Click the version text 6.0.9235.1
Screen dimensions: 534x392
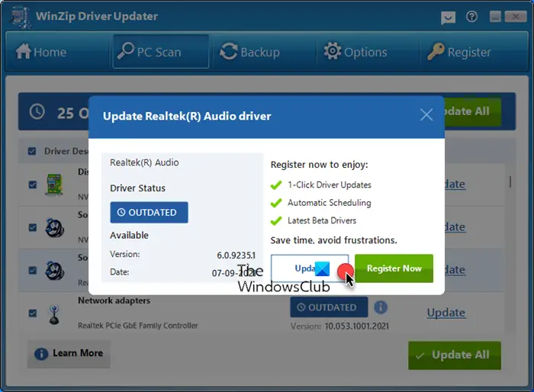tap(236, 255)
